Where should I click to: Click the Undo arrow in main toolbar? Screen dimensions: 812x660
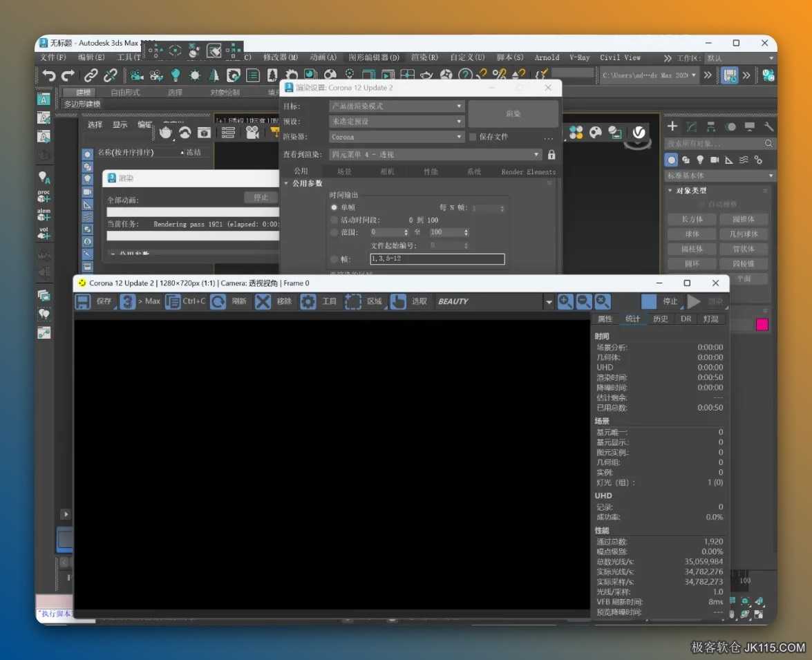[x=48, y=75]
